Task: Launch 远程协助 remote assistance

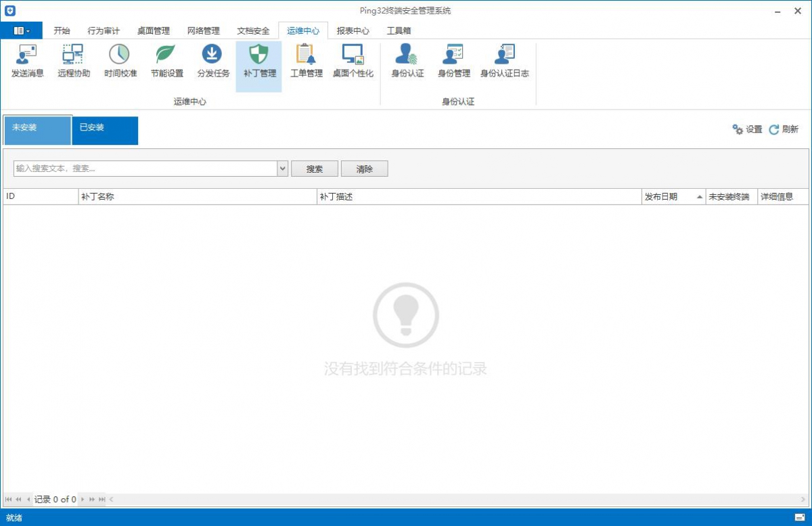Action: click(74, 61)
